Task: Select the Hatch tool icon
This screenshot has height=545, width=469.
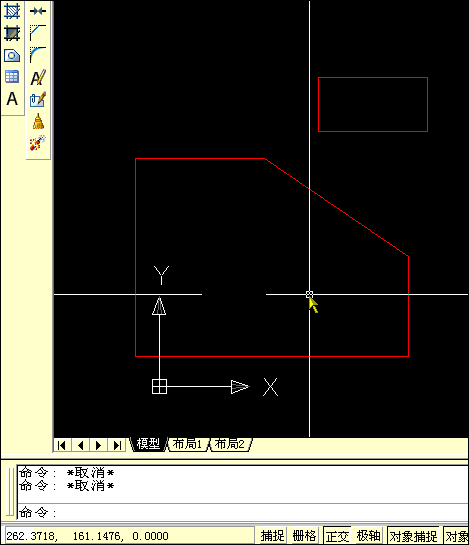Action: click(12, 11)
